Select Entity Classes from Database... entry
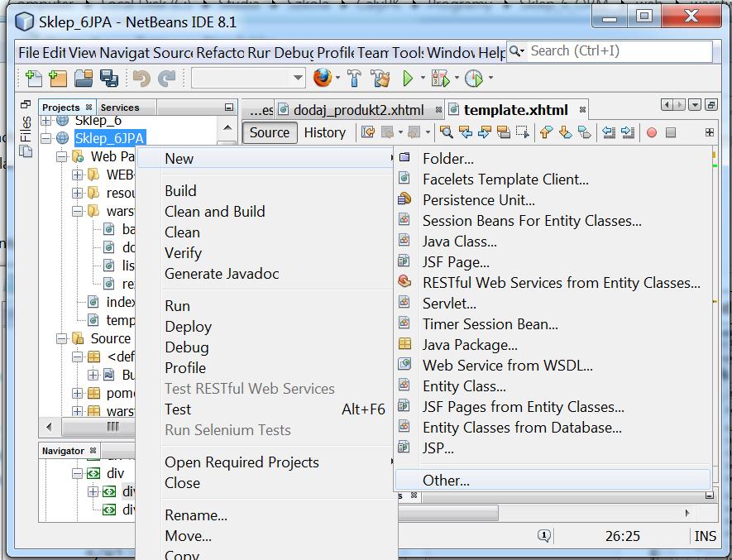The width and height of the screenshot is (732, 560). (522, 428)
